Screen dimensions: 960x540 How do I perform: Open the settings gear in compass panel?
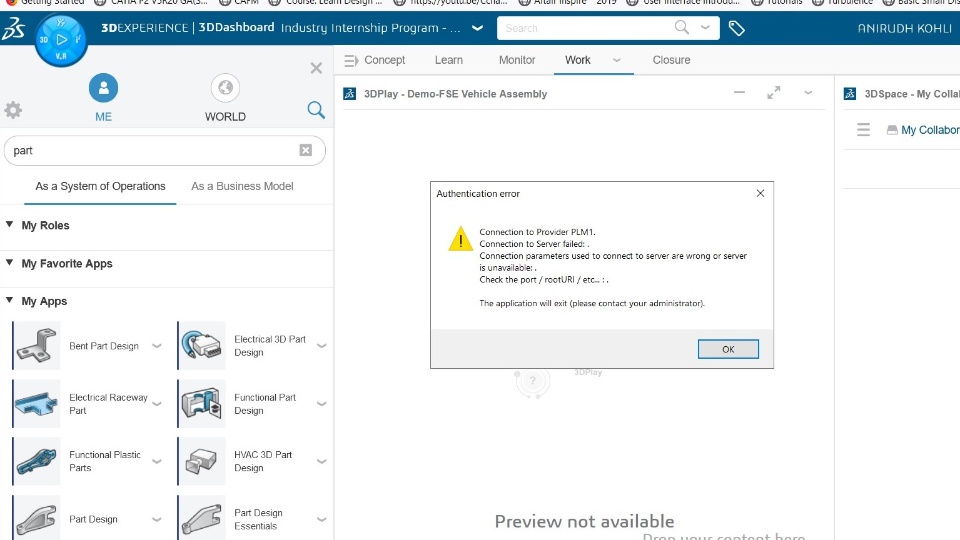point(13,110)
